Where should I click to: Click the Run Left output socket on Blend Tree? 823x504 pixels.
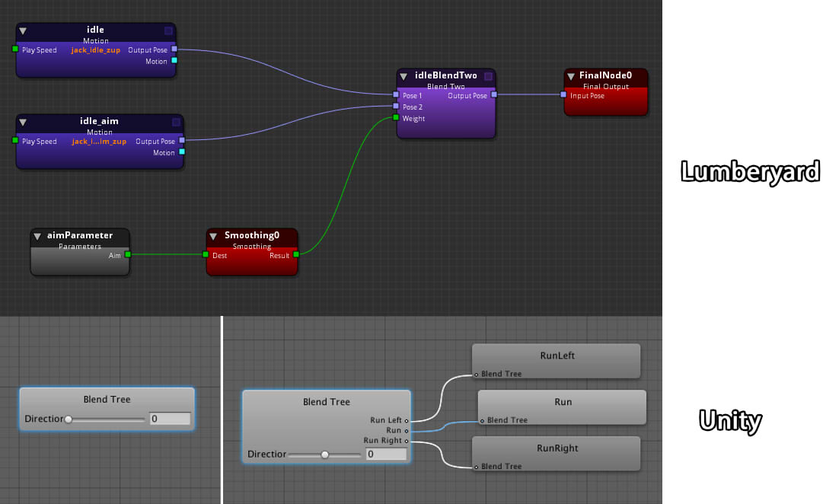point(407,420)
